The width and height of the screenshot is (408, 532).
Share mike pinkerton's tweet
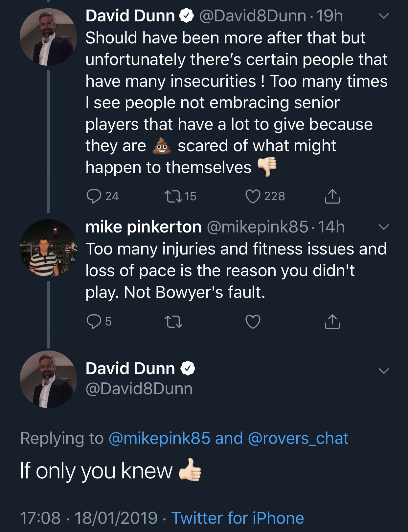point(332,322)
